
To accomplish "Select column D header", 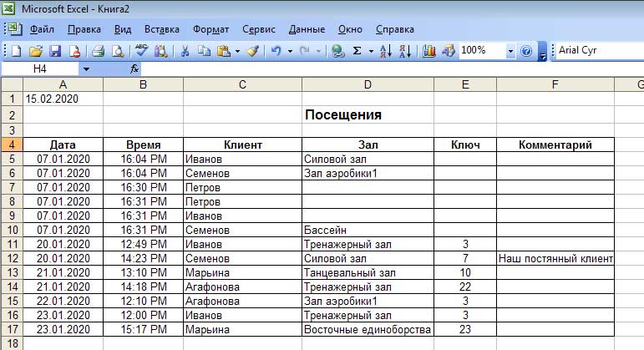I will pyautogui.click(x=367, y=84).
